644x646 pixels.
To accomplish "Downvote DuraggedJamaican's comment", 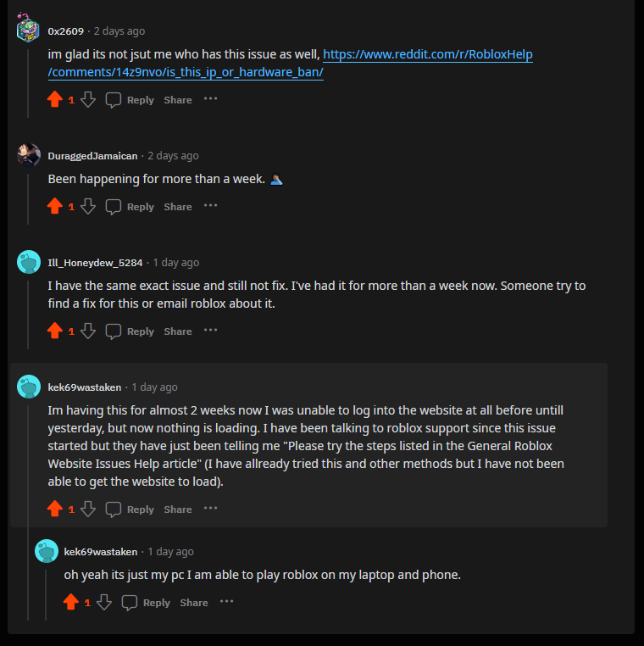I will click(x=87, y=207).
